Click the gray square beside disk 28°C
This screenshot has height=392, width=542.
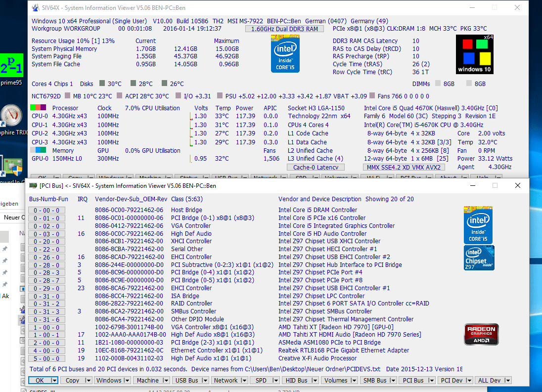pyautogui.click(x=133, y=83)
